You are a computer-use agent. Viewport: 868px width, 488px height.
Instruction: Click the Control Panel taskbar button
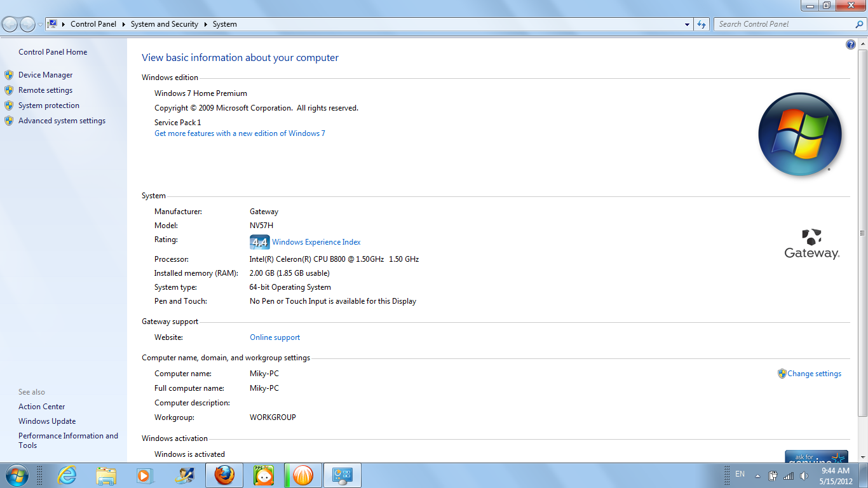point(342,475)
